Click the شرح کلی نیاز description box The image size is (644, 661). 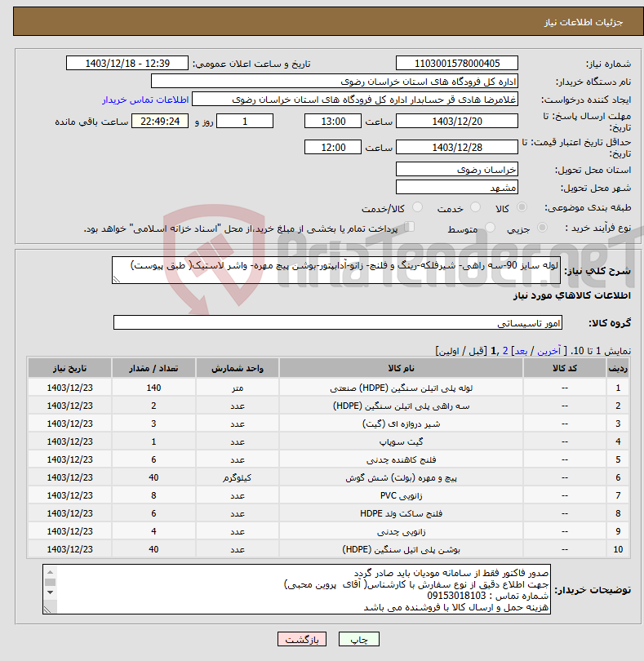(336, 270)
